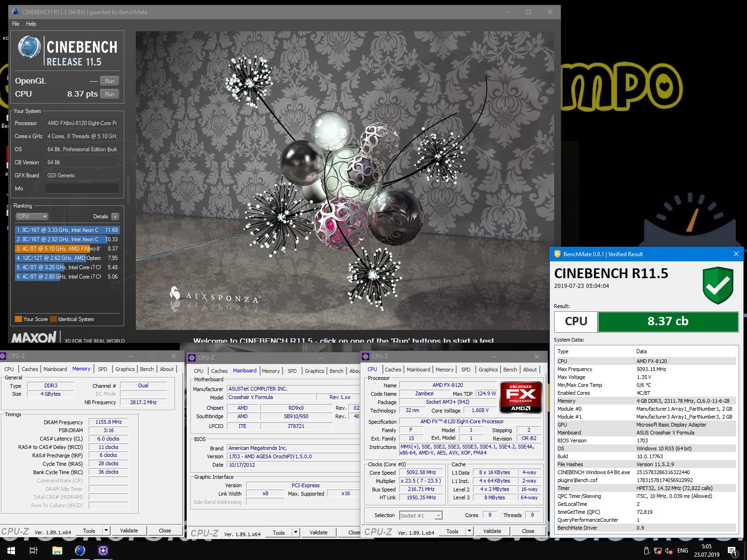Click the NB Frequency value 2817.2 MHz
The height and width of the screenshot is (560, 747).
click(x=143, y=402)
